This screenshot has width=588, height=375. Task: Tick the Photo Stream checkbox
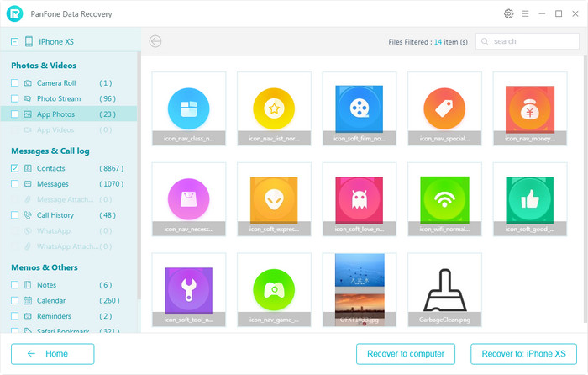(x=15, y=98)
